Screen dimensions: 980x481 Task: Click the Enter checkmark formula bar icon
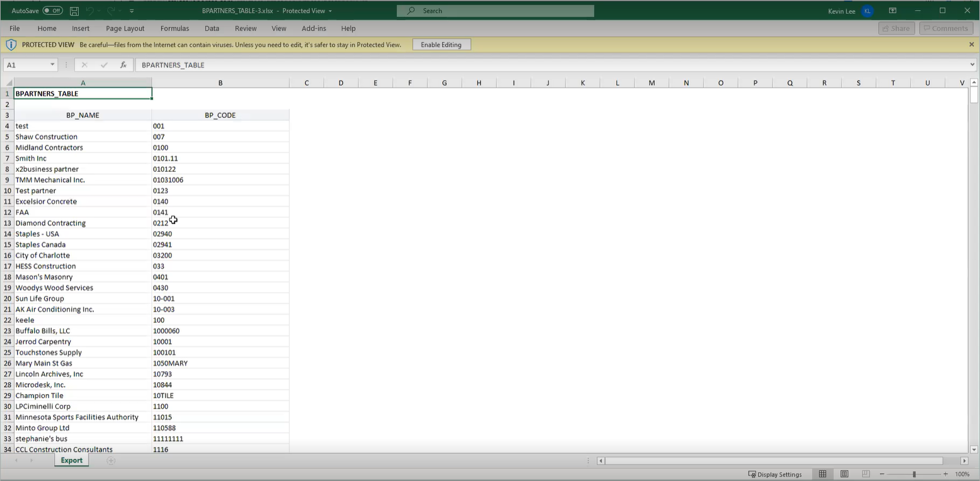pos(104,65)
